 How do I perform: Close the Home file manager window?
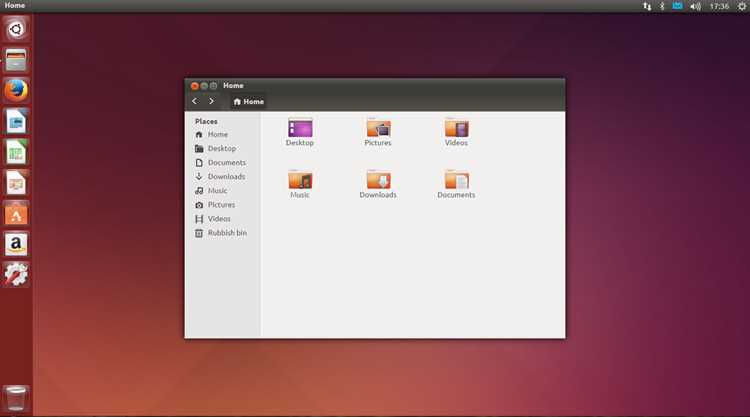click(x=194, y=86)
